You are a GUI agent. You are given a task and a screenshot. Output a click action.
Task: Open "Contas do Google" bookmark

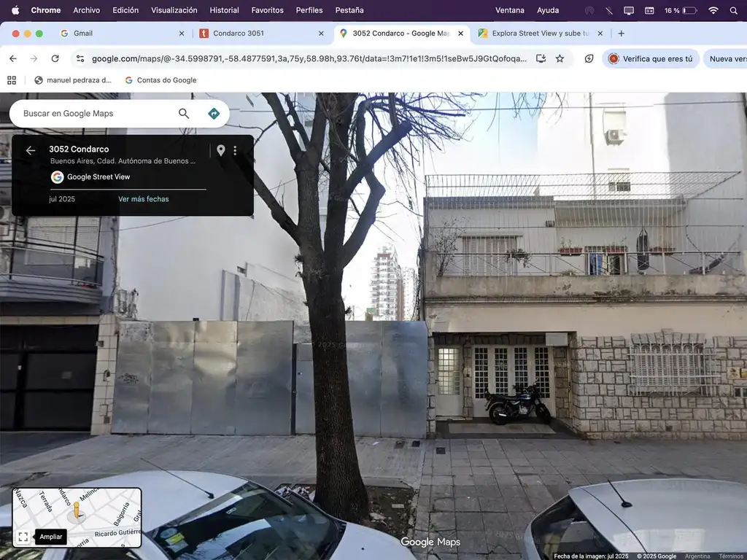point(160,80)
